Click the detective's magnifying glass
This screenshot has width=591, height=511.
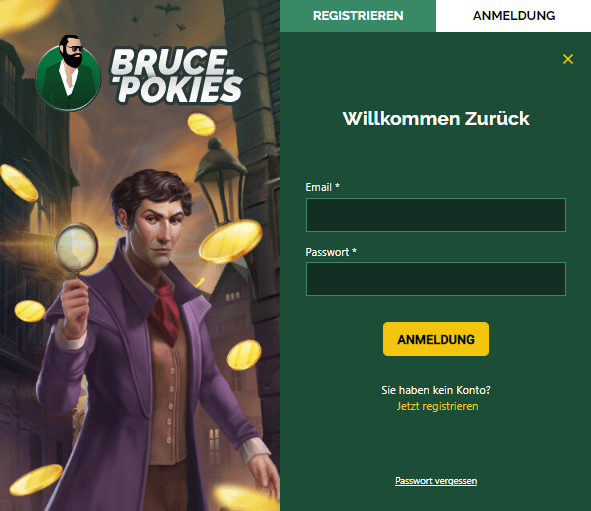click(x=77, y=248)
